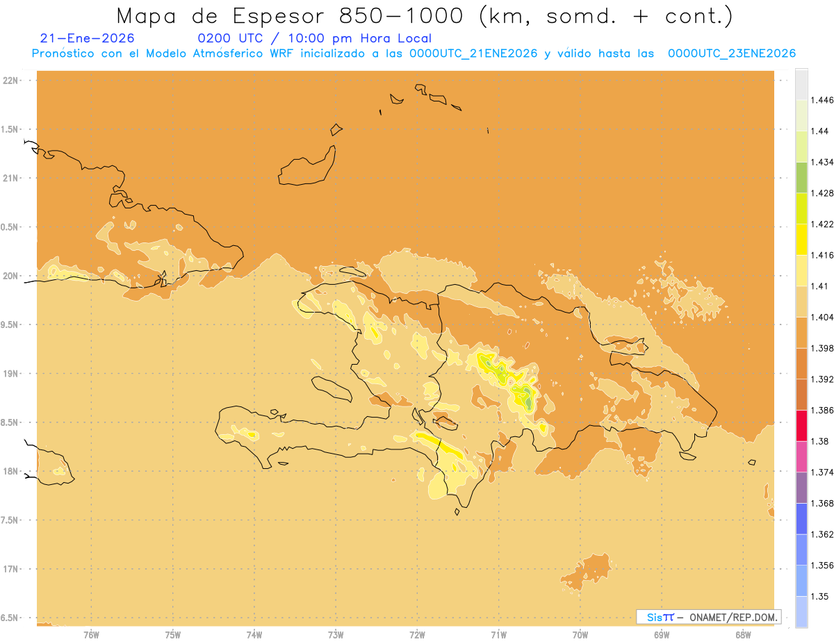Select the pale yellow swatch between 1.41 and 1.416
This screenshot has width=834, height=644.
[x=801, y=270]
